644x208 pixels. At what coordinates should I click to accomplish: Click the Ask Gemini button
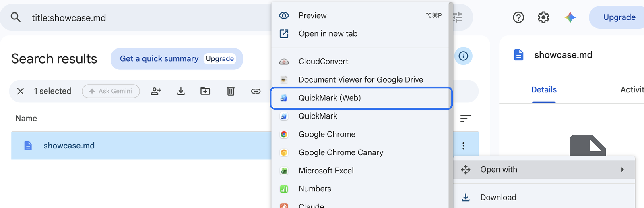111,91
